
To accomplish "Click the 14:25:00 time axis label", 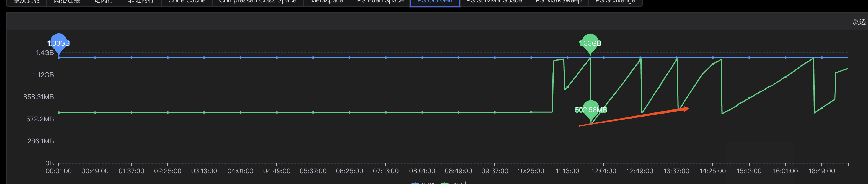I will tap(713, 171).
